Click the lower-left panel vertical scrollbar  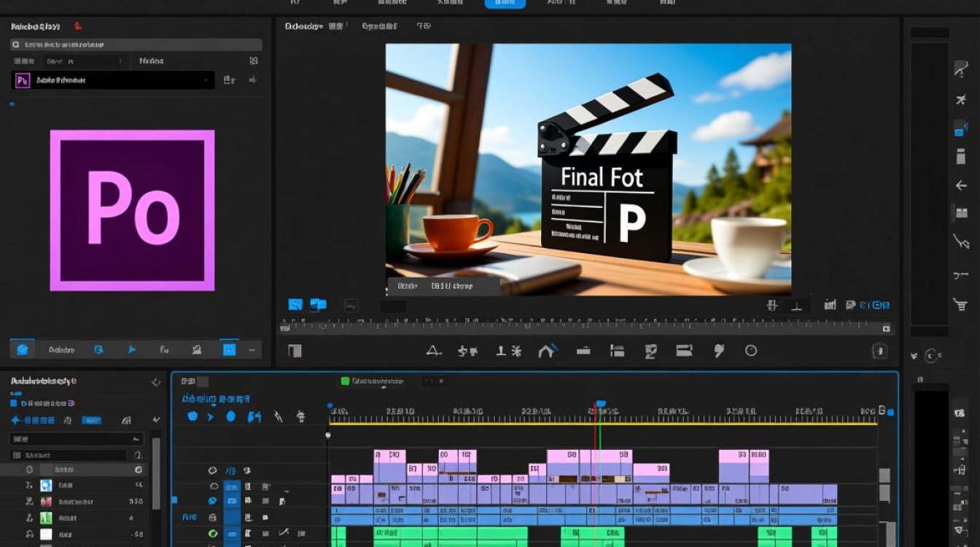(155, 473)
